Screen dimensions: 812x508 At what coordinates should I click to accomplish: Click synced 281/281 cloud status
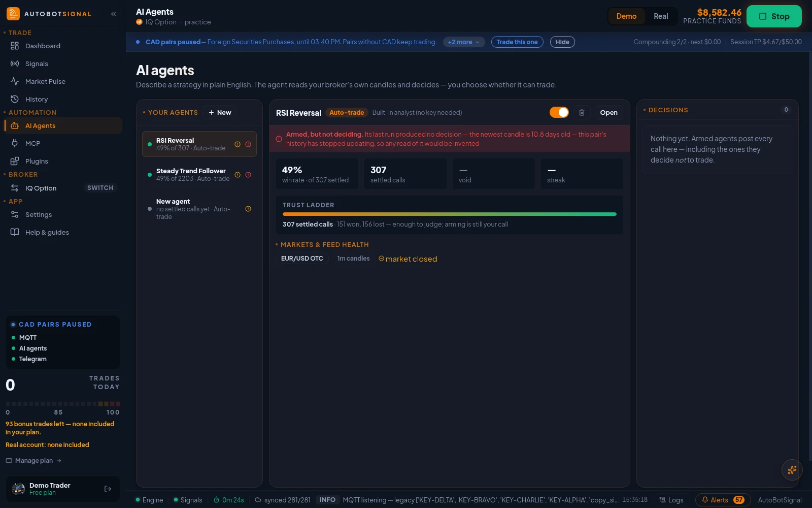pyautogui.click(x=283, y=500)
